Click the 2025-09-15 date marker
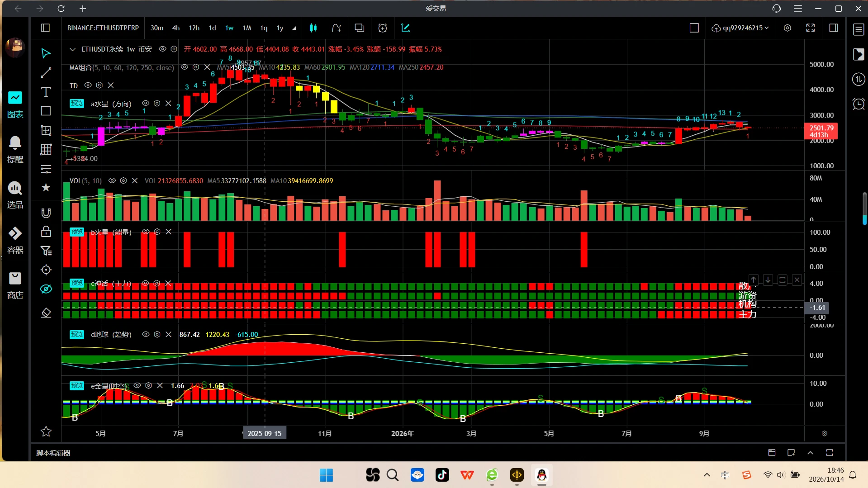868x488 pixels. click(x=265, y=433)
